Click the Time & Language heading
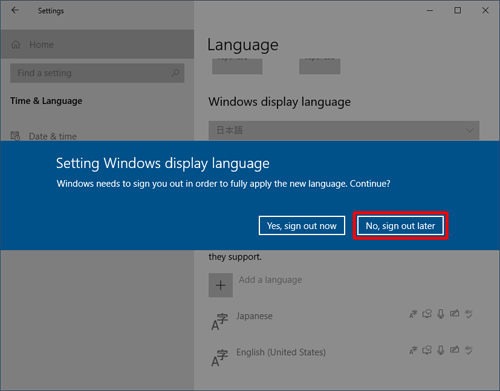500x391 pixels. [46, 101]
